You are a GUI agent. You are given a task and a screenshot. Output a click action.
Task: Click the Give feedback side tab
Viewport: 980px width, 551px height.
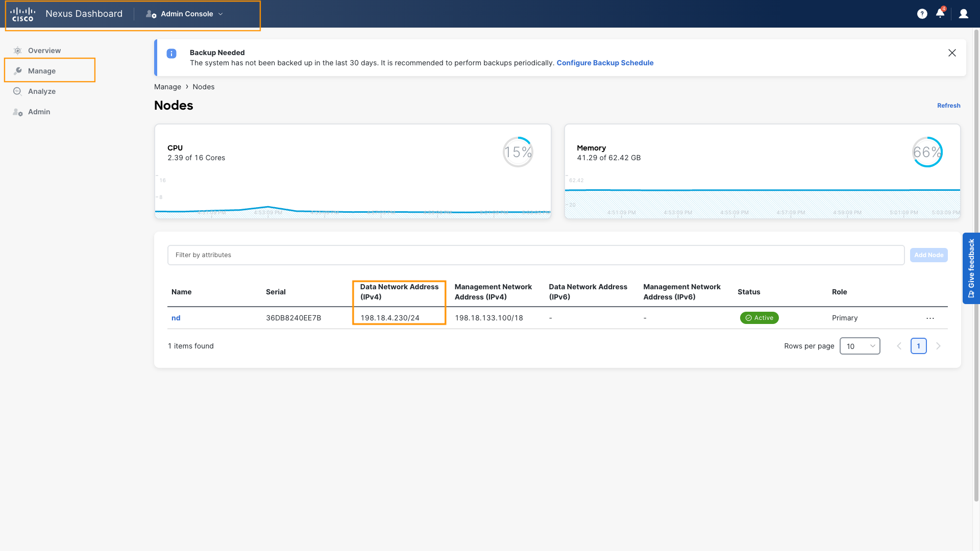click(x=971, y=268)
